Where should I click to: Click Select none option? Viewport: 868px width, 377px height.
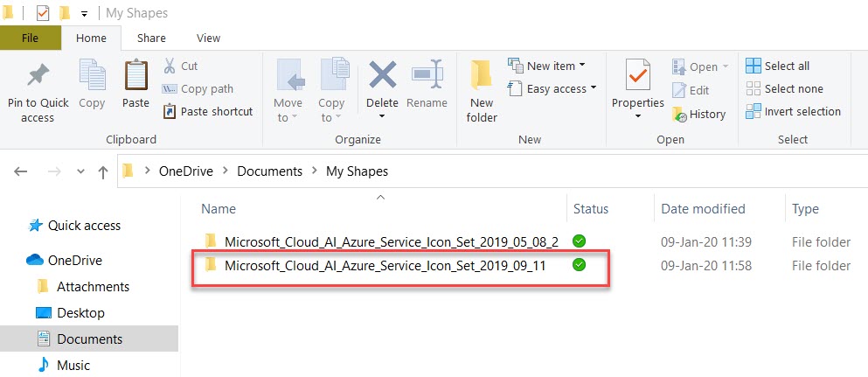tap(784, 89)
